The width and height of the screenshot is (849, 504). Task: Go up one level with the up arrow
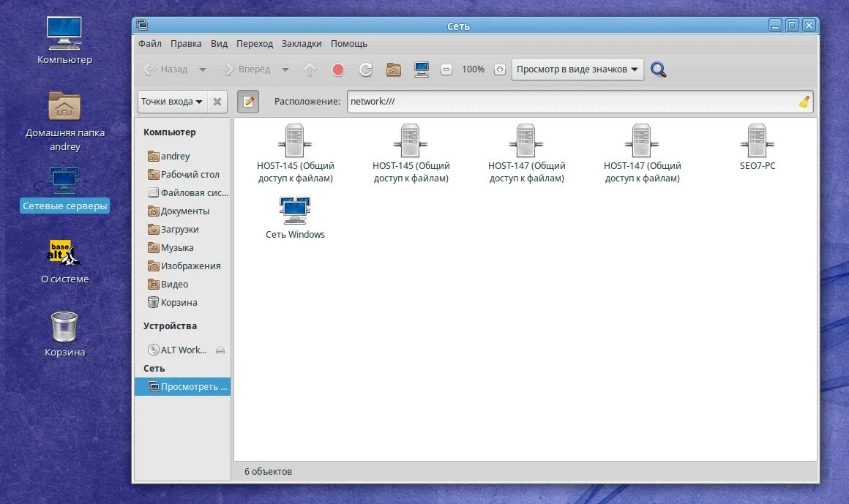pyautogui.click(x=310, y=69)
